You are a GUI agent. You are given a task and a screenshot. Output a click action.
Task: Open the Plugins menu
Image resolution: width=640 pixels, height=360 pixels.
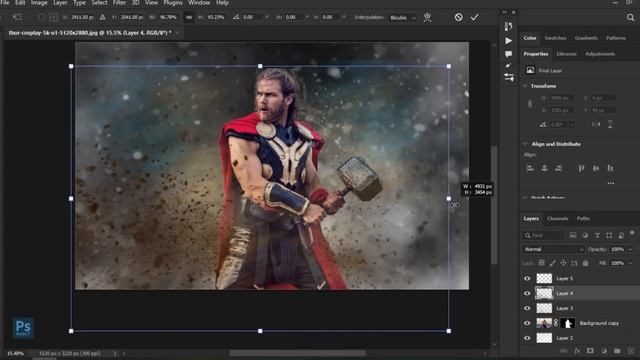173,3
